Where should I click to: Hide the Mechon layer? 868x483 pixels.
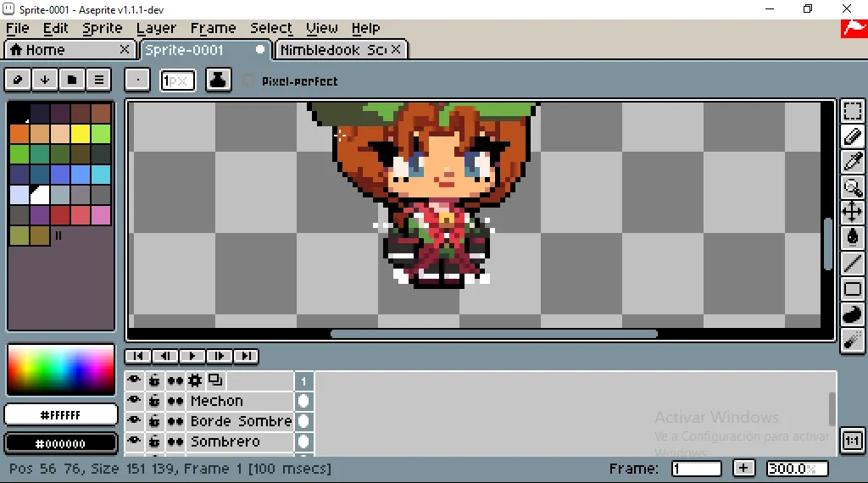(134, 401)
